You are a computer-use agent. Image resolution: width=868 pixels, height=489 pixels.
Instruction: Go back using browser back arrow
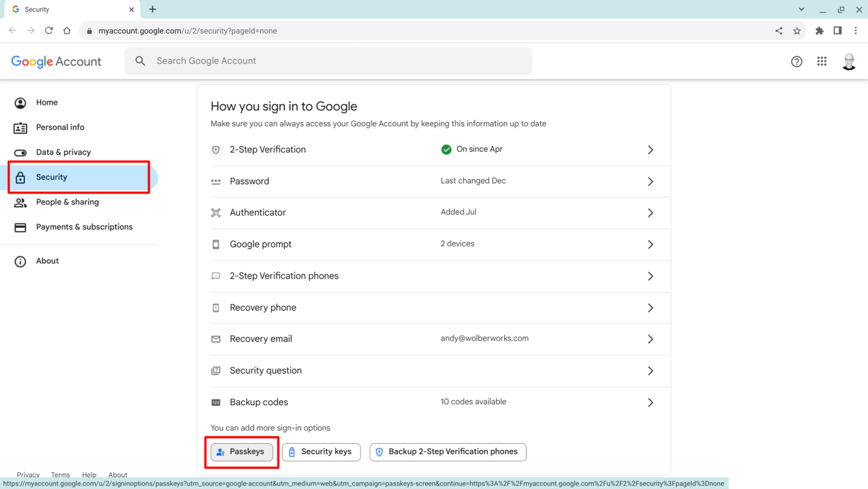click(x=12, y=30)
